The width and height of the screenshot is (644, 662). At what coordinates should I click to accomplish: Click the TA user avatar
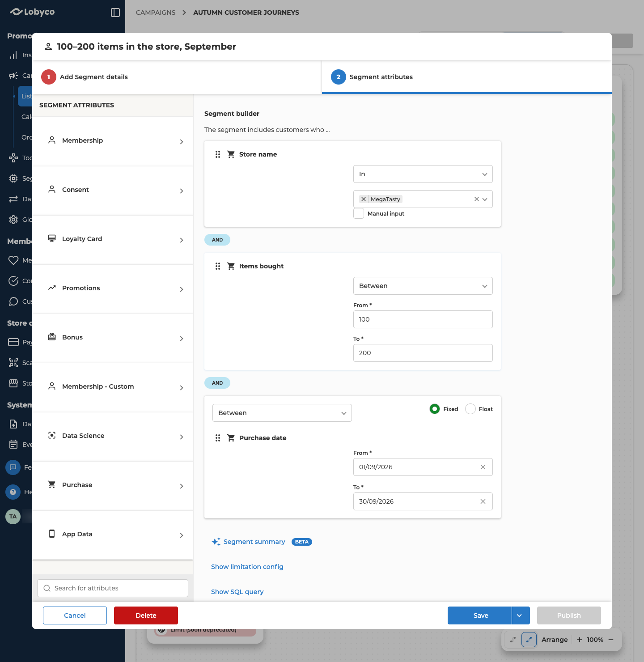[13, 517]
